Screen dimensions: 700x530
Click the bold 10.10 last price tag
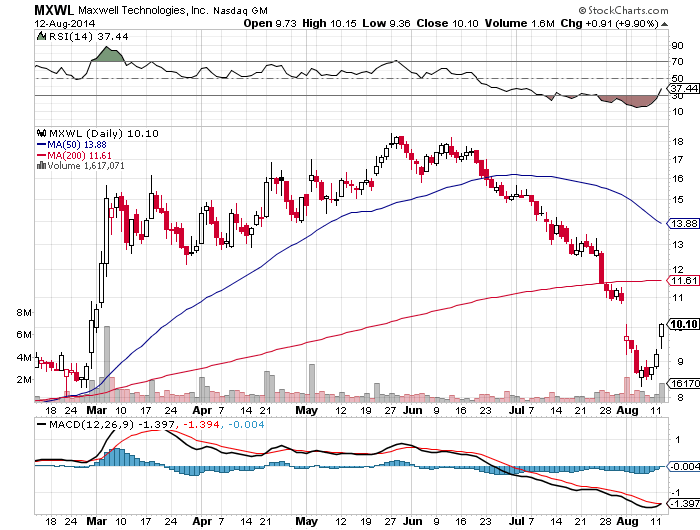(683, 324)
